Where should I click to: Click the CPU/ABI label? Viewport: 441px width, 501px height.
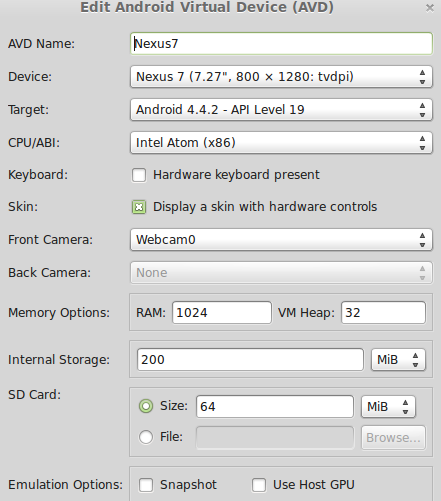click(x=34, y=143)
